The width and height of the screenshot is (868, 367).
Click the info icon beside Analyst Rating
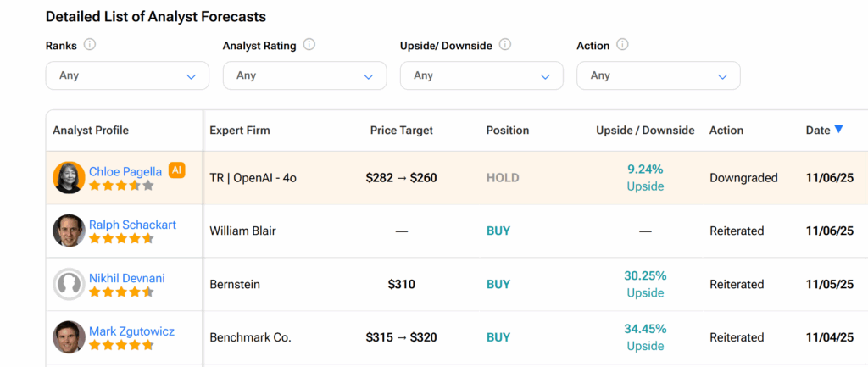click(309, 45)
